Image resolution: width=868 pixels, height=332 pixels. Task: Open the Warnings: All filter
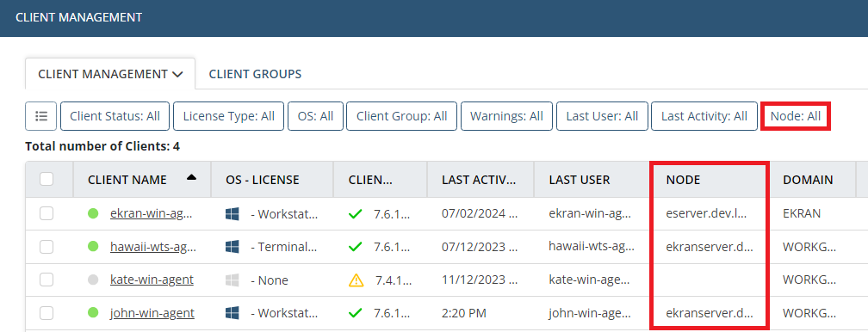pos(506,116)
